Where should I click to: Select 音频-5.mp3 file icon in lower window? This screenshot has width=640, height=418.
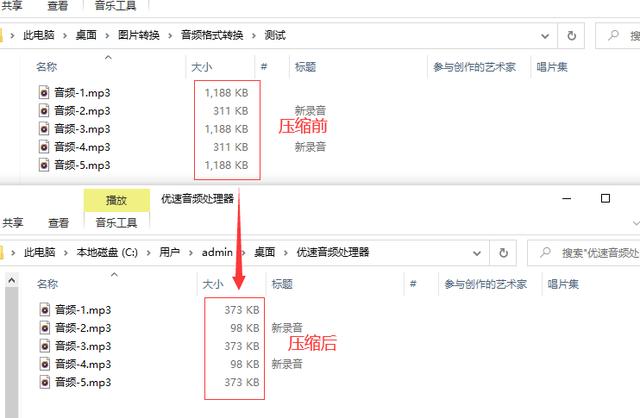[x=45, y=382]
